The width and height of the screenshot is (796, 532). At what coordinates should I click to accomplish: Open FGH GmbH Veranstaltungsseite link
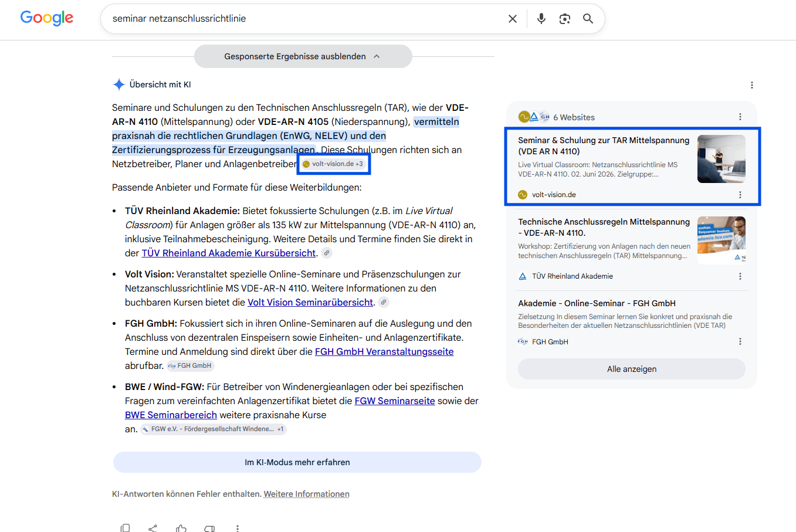[384, 351]
